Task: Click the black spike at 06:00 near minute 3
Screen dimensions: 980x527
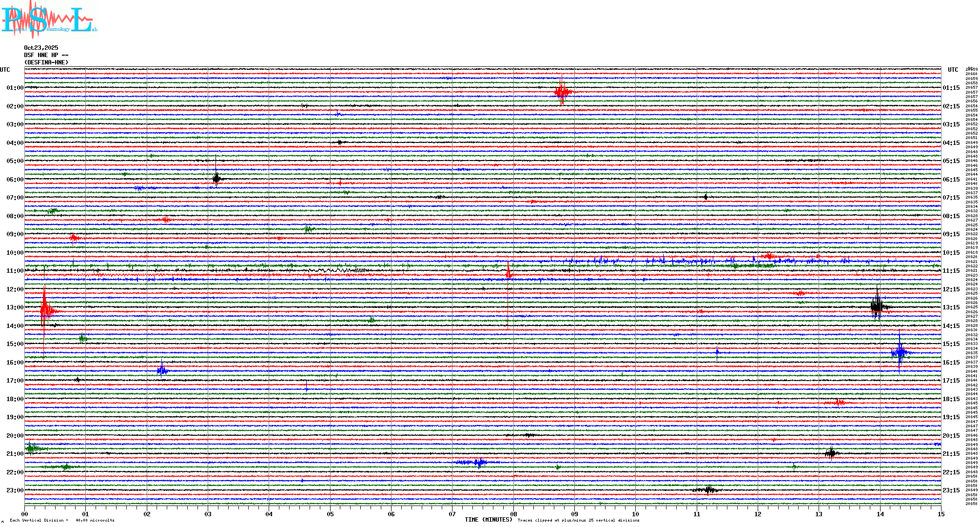Action: pos(216,178)
